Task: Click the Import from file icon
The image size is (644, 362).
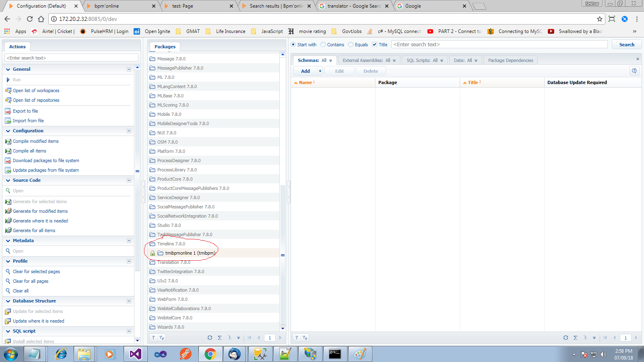Action: 8,121
